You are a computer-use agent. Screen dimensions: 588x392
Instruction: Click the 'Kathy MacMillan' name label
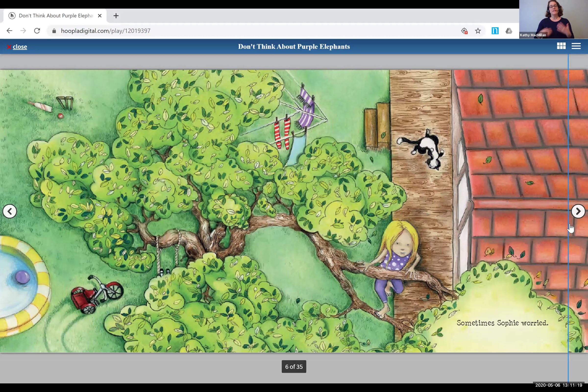[533, 35]
